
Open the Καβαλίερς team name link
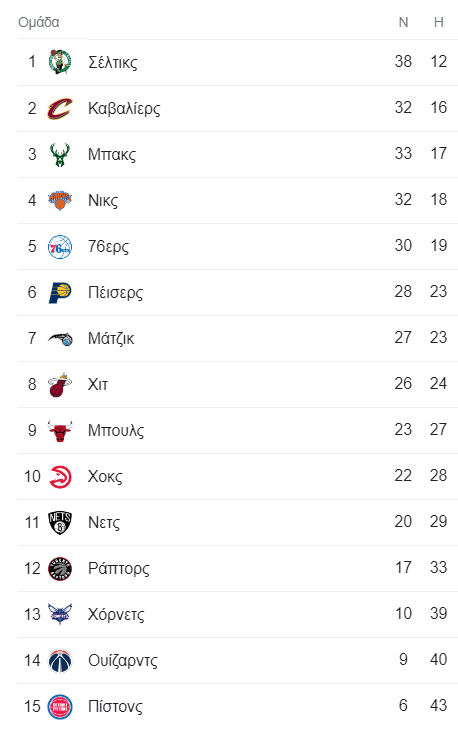[124, 108]
